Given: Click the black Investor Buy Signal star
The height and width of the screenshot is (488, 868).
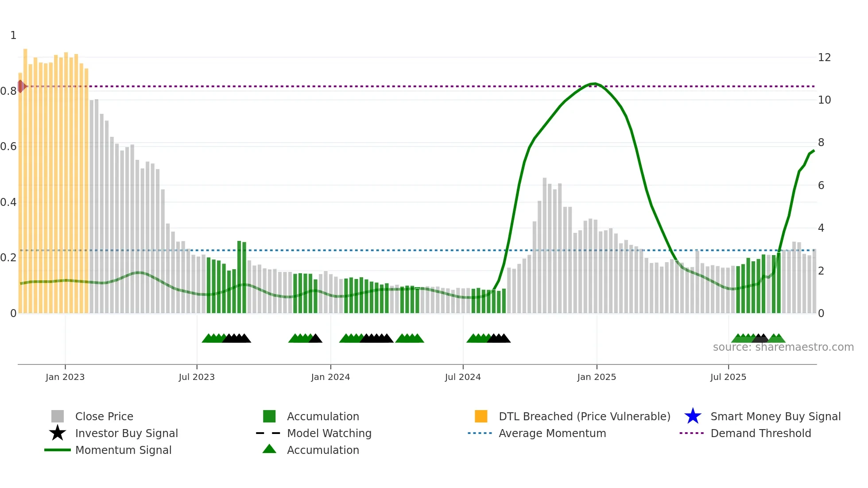Looking at the screenshot, I should (x=58, y=433).
